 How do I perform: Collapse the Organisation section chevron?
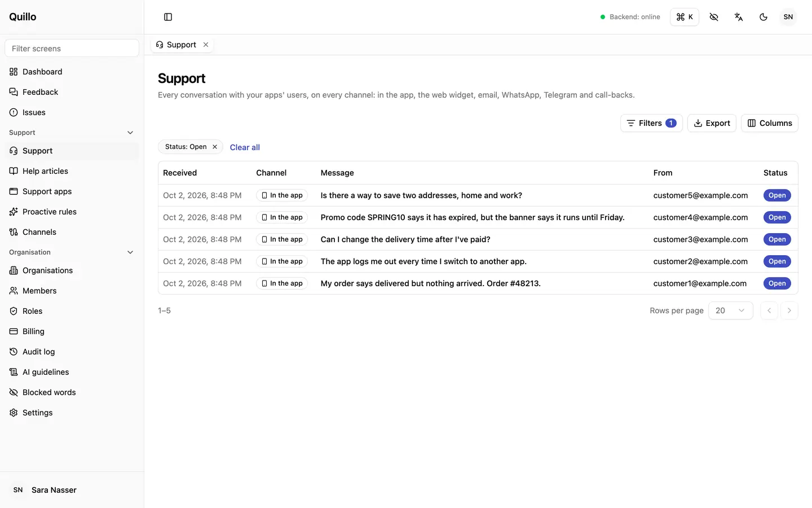(x=130, y=252)
